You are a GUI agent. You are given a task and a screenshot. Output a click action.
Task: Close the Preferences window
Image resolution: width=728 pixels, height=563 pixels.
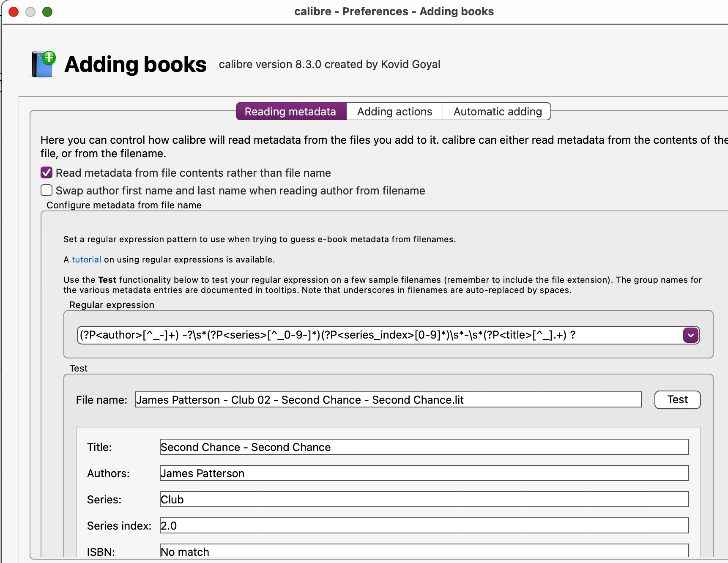pos(14,12)
